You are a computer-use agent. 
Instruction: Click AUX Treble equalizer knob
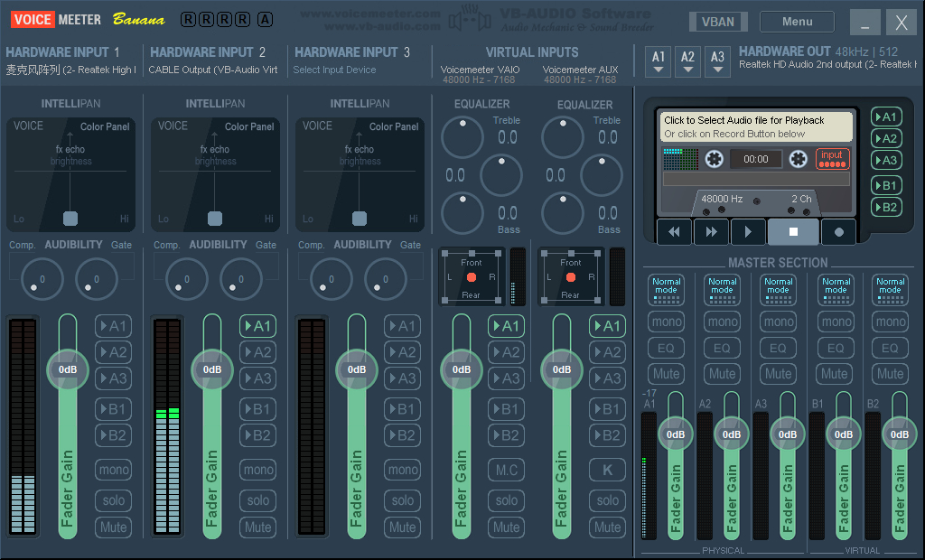pos(563,137)
